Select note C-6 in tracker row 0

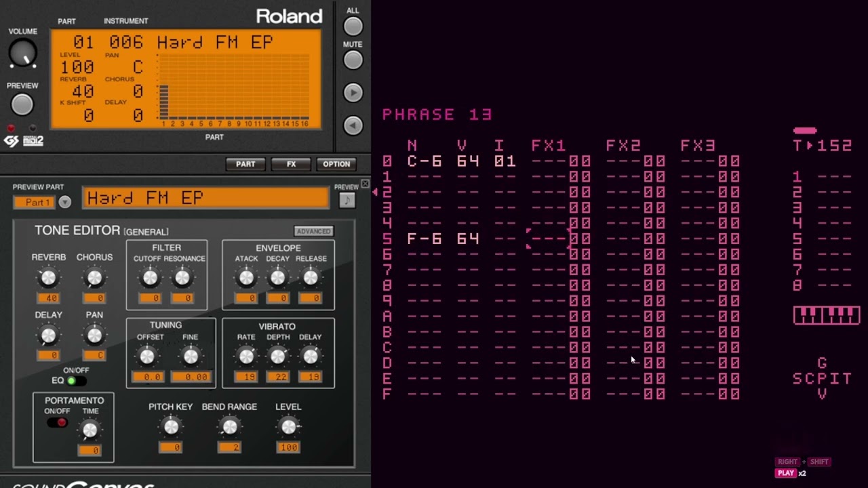425,161
